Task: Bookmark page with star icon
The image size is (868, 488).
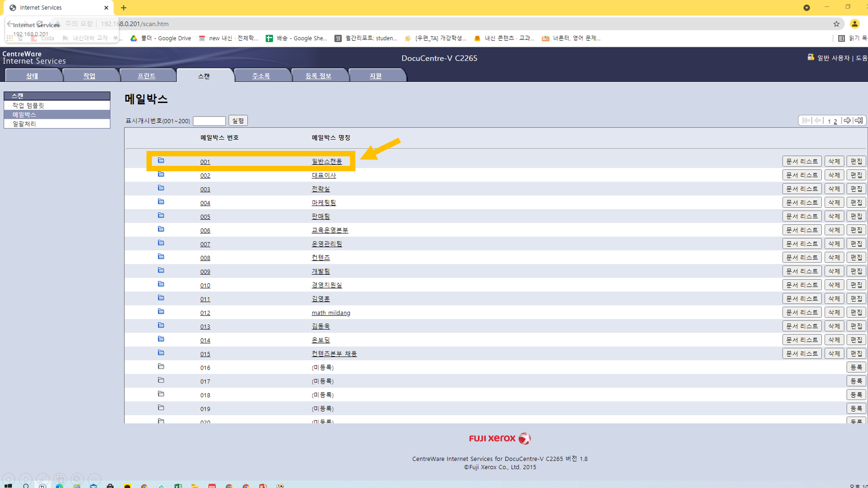Action: 836,24
